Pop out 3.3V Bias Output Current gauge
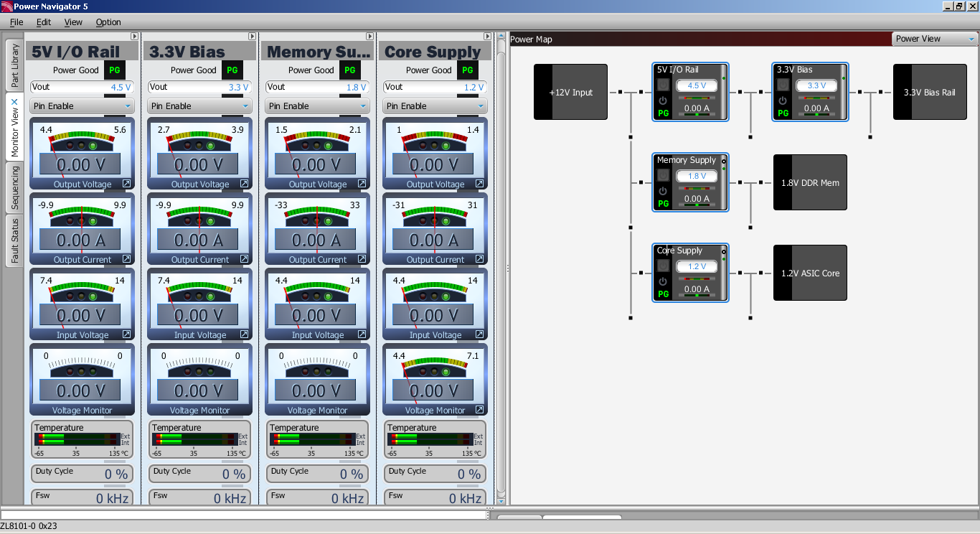The width and height of the screenshot is (980, 534). point(244,259)
